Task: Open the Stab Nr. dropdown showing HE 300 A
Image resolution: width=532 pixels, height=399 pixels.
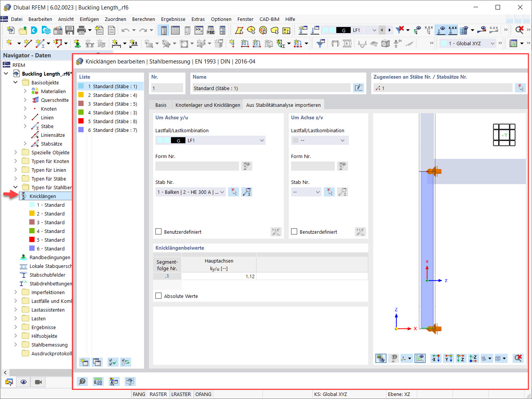Action: pos(190,192)
